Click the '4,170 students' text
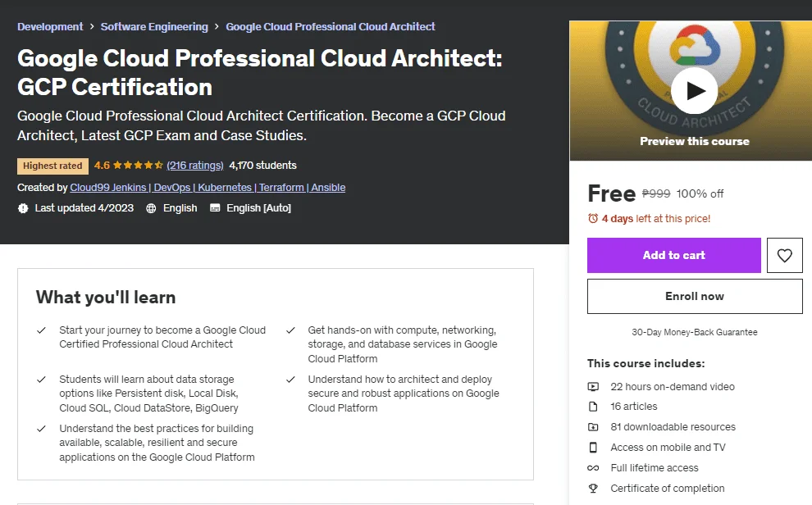This screenshot has width=812, height=505. point(262,166)
